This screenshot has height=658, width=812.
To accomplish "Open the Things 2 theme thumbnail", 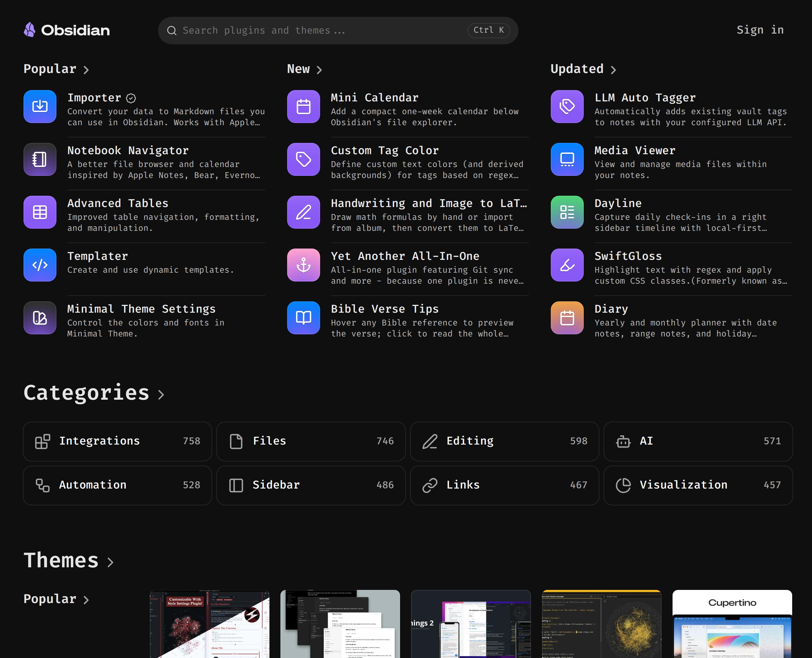I will [x=471, y=624].
